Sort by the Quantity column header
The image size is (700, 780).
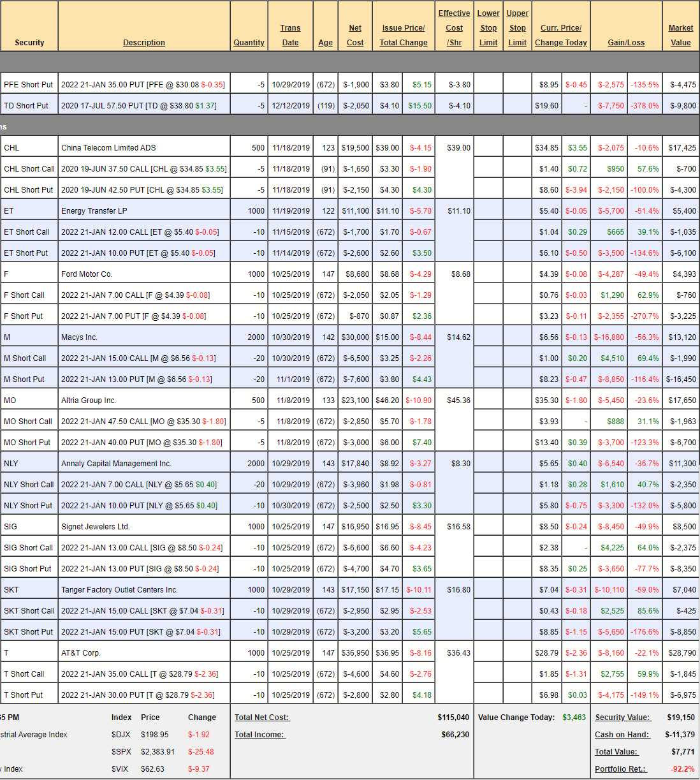tap(249, 43)
